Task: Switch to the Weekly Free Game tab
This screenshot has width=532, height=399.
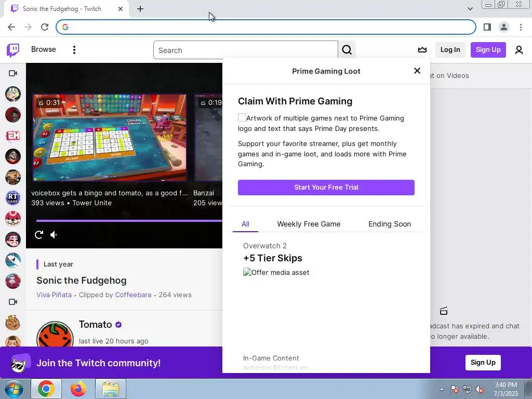Action: click(x=309, y=224)
